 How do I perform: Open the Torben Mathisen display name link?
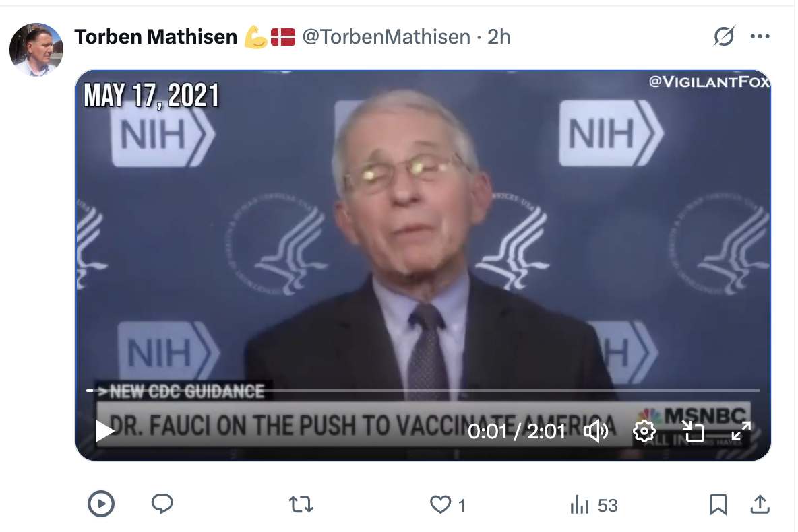pyautogui.click(x=156, y=37)
